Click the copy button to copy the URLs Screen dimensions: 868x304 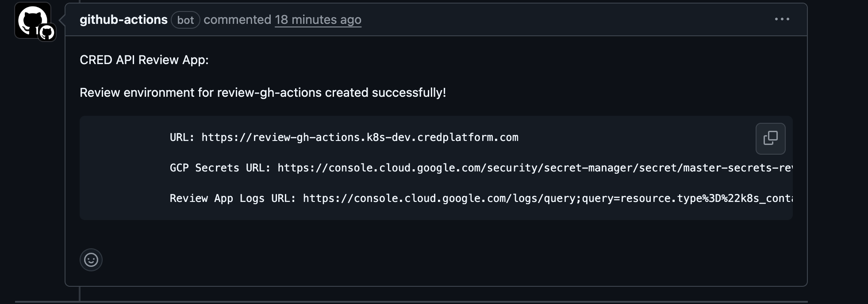(770, 138)
